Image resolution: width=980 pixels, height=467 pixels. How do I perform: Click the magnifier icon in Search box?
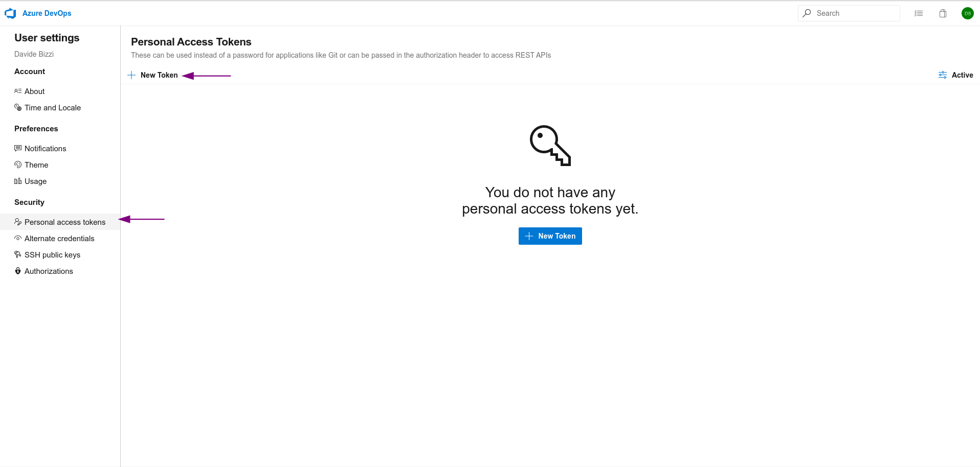click(807, 13)
